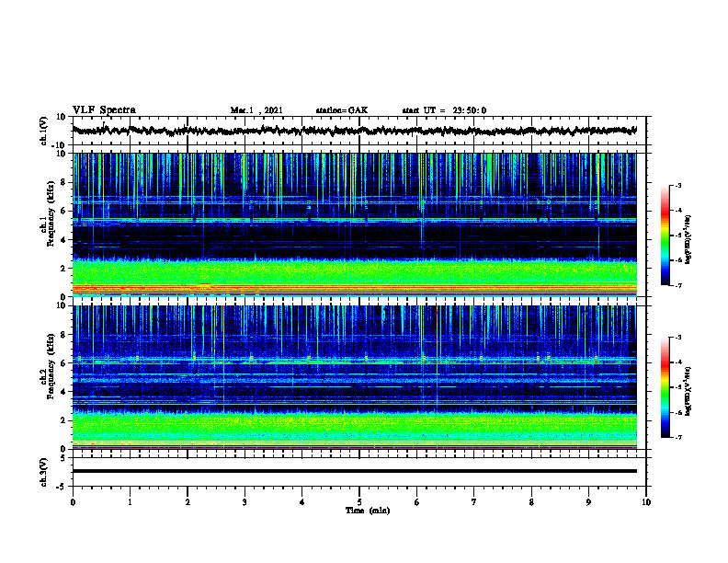The height and width of the screenshot is (563, 728).
Task: Click the "1" tick label on Time axis
Action: coord(130,502)
